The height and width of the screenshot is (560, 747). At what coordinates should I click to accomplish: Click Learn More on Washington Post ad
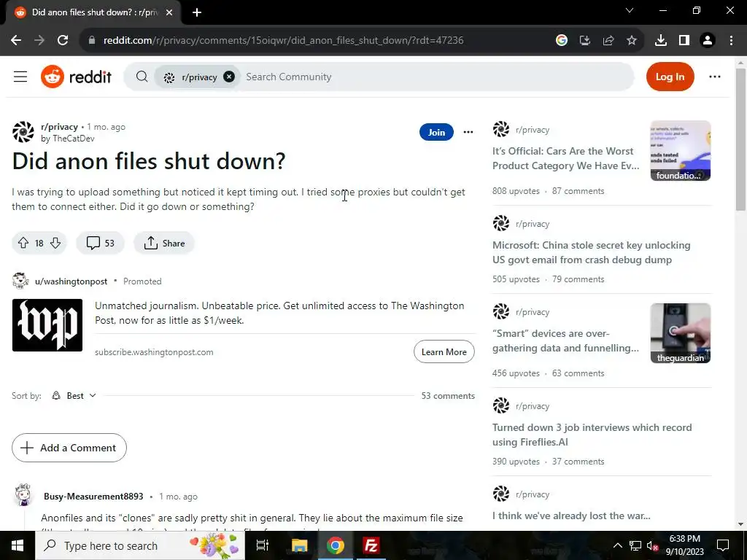point(444,352)
